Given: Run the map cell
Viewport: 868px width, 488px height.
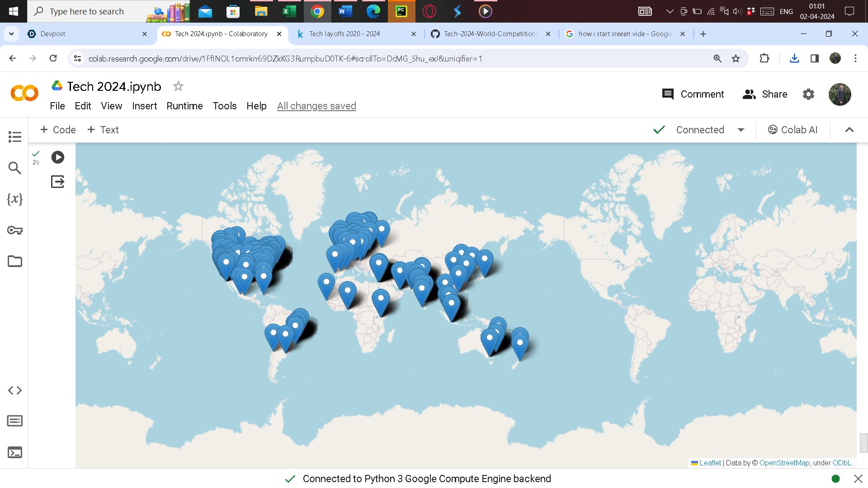Looking at the screenshot, I should (57, 157).
